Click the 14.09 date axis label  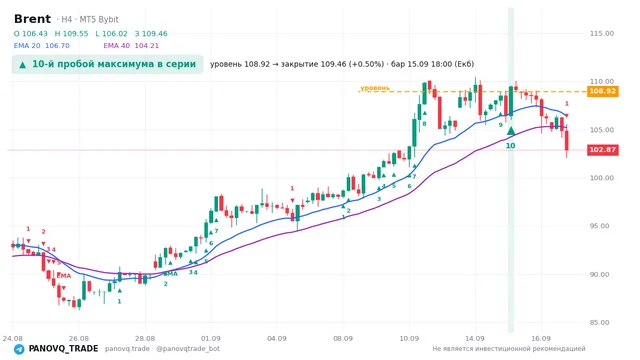475,338
